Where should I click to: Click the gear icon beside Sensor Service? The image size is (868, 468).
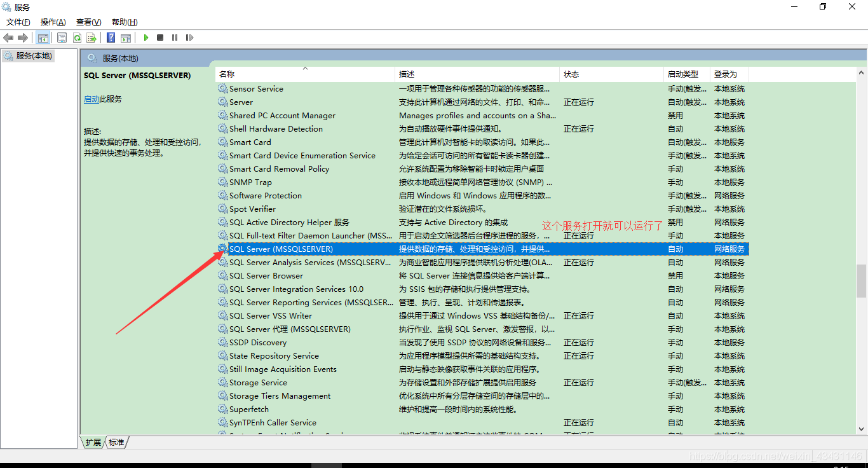222,88
